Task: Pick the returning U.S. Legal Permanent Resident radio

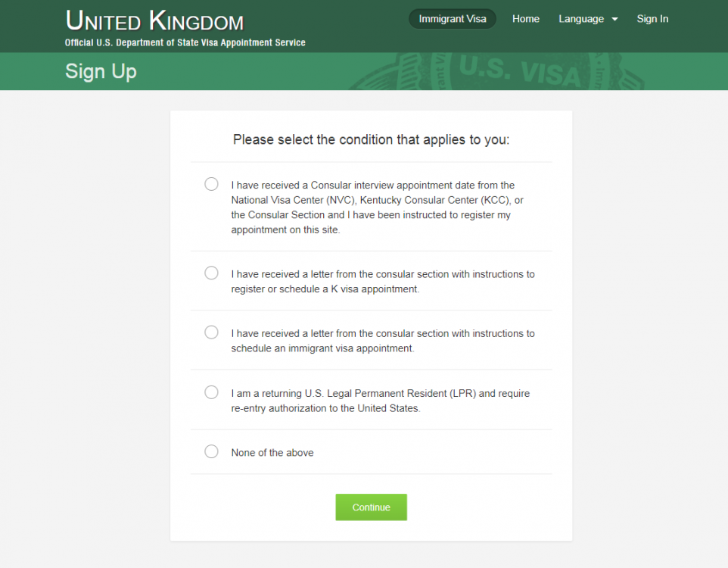Action: (x=211, y=392)
